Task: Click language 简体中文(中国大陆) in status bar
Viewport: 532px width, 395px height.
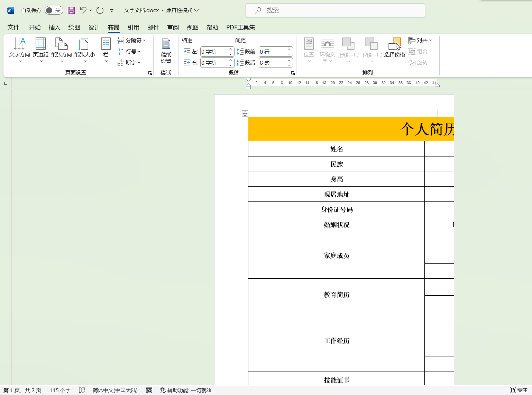Action: point(115,390)
